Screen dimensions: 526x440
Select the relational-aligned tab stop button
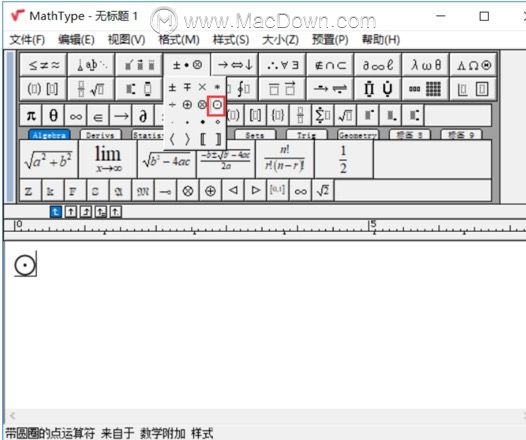101,212
